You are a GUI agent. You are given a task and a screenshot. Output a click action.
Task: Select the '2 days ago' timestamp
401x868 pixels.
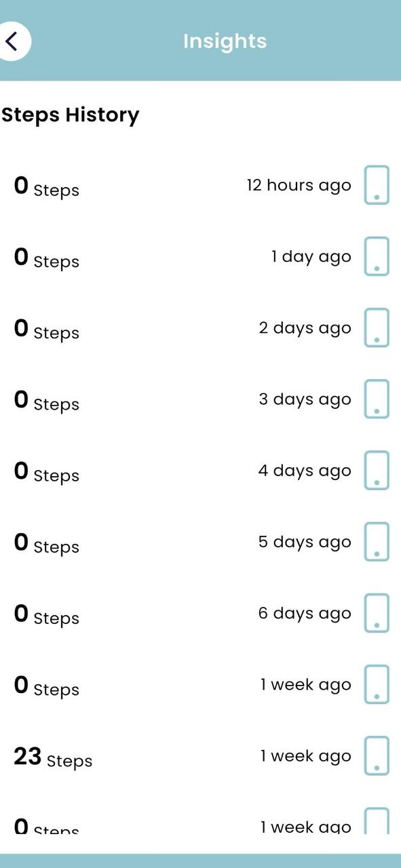[305, 328]
